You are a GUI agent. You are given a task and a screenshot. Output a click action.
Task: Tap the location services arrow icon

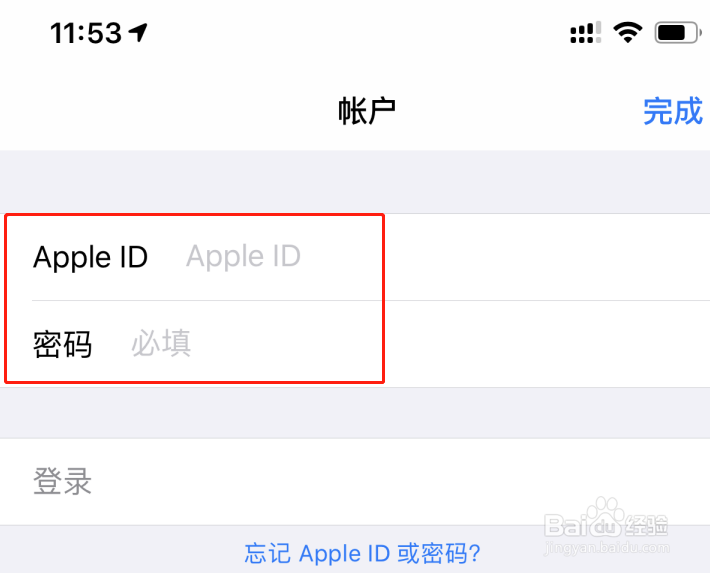tap(138, 33)
